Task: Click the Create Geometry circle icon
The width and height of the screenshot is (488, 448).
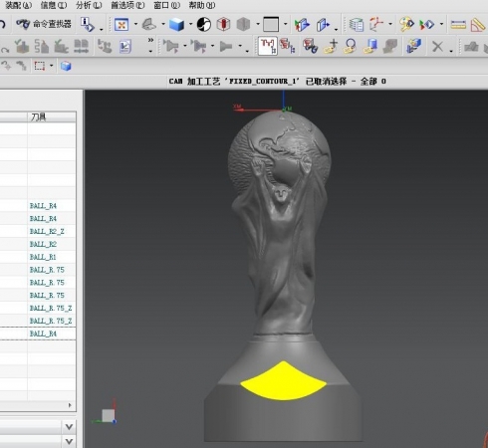Action: coord(351,46)
